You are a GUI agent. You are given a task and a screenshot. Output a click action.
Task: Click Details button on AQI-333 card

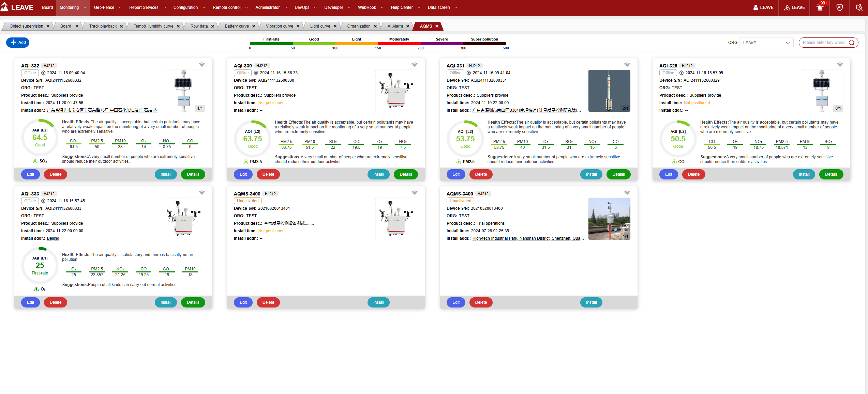coord(193,302)
